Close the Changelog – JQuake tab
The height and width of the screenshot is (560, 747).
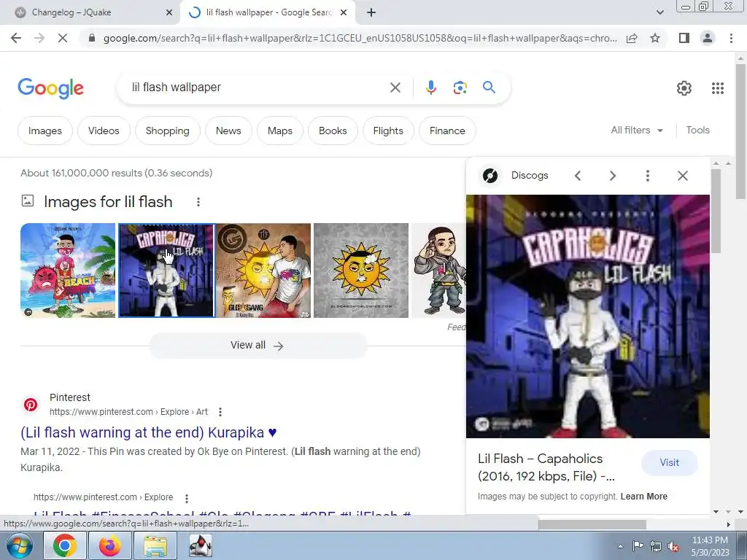pos(169,13)
